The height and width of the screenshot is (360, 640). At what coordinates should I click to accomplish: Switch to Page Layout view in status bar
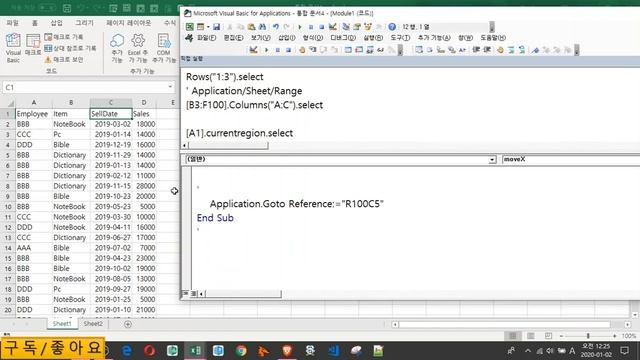pos(531,336)
